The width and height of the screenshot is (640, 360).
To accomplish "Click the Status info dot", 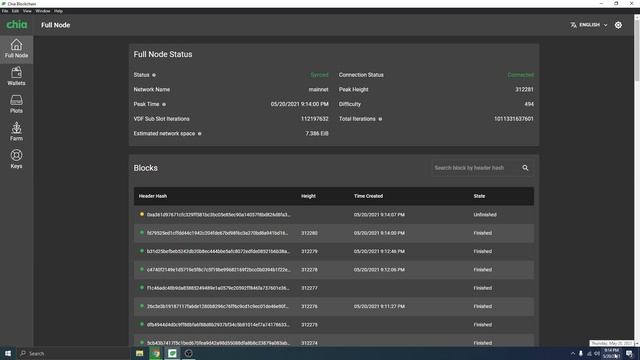I will (154, 75).
